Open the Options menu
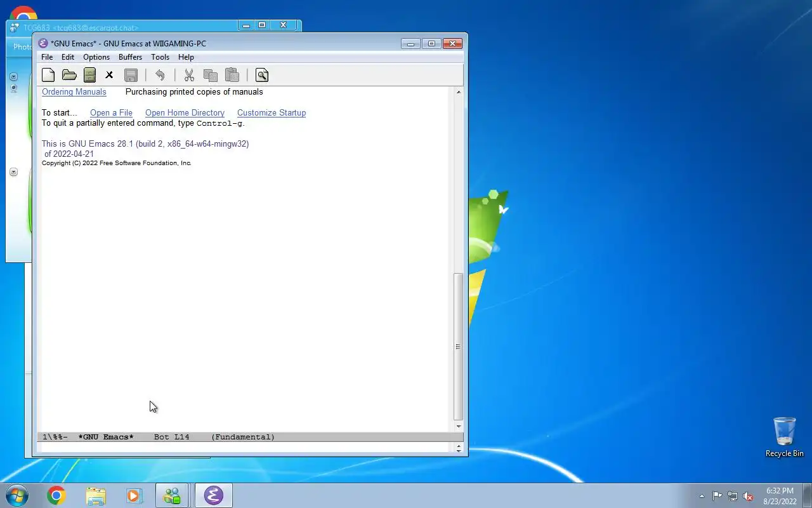The image size is (812, 508). pos(96,57)
